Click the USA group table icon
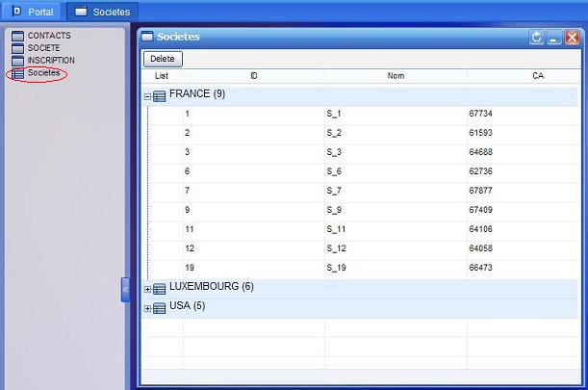This screenshot has height=390, width=588. [160, 307]
